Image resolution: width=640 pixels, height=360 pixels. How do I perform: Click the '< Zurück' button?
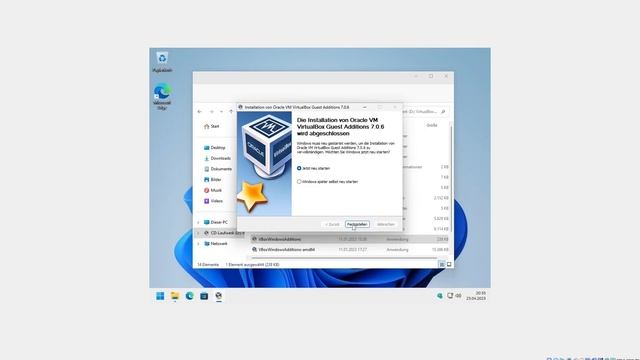point(332,224)
